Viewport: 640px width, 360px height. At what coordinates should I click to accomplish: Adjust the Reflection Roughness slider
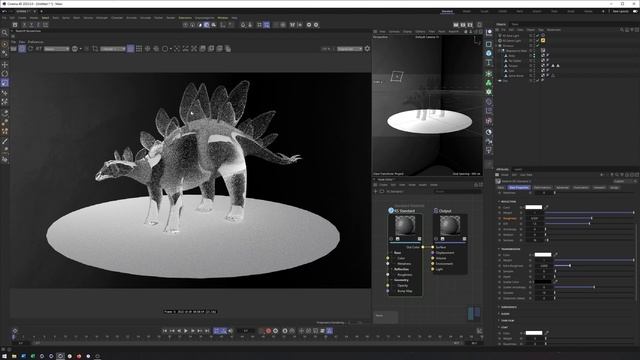click(x=590, y=218)
